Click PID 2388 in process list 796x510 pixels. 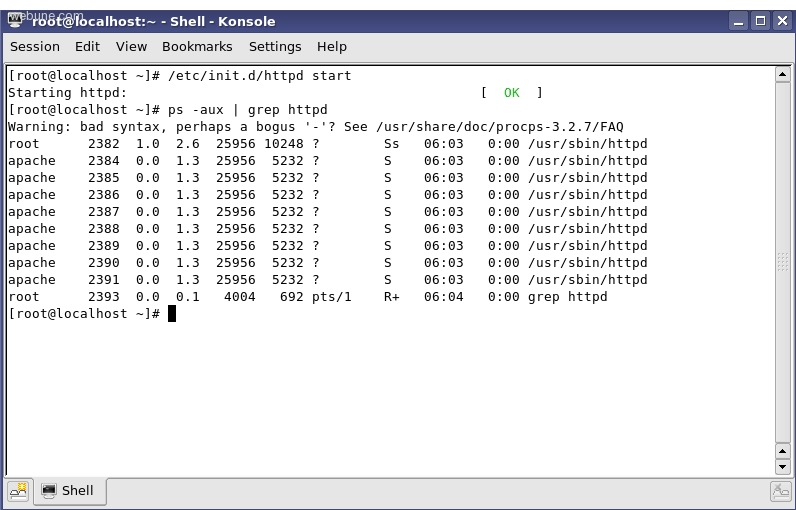click(104, 229)
